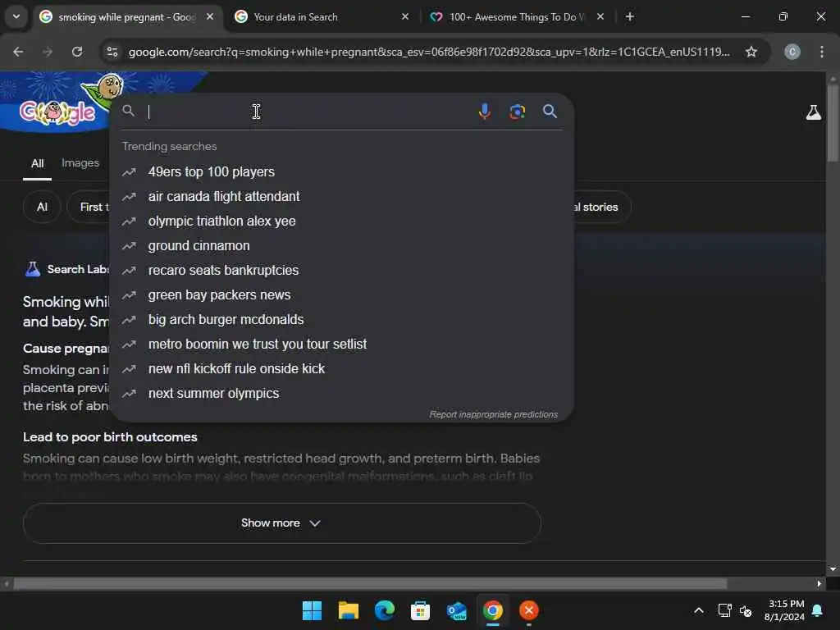
Task: Click the vertical scrollbar down arrow
Action: [832, 569]
